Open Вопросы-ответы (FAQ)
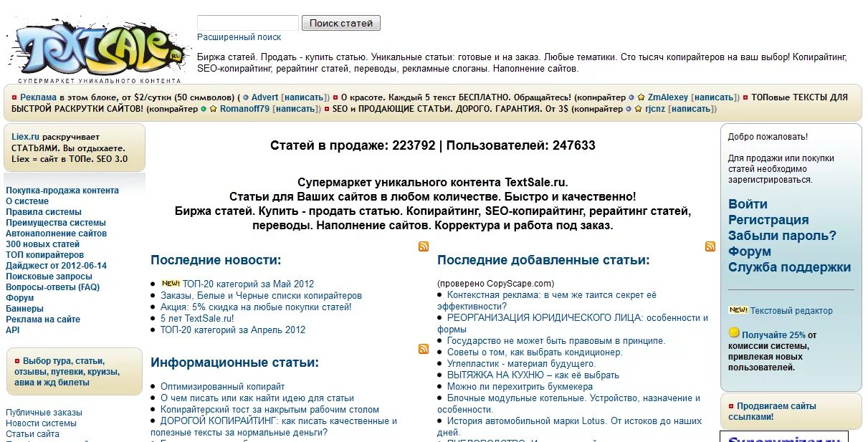This screenshot has height=442, width=868. (x=53, y=287)
